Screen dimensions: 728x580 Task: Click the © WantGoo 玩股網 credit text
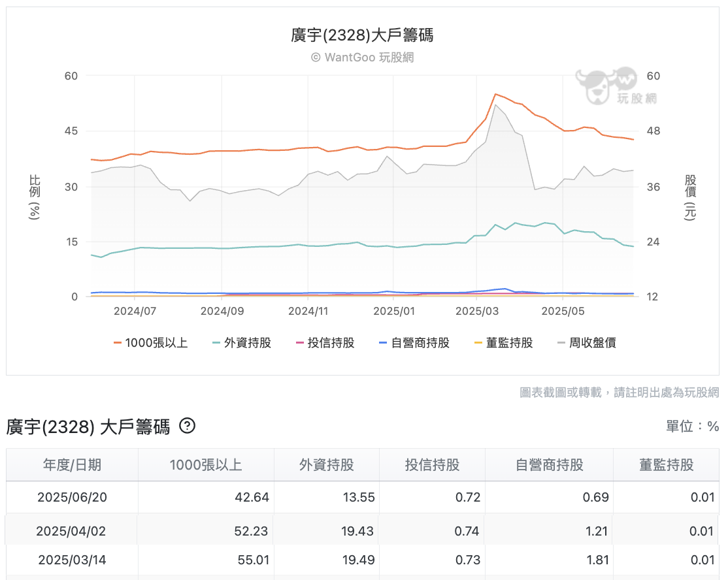362,57
